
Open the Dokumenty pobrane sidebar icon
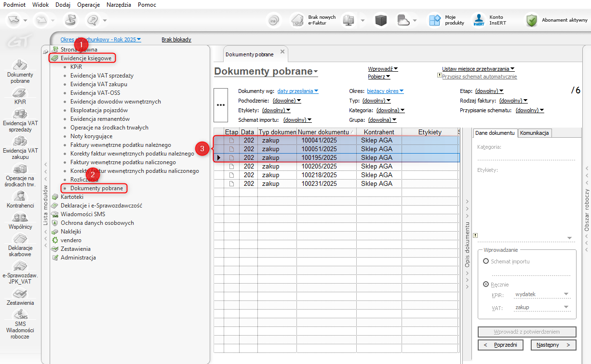coord(20,65)
